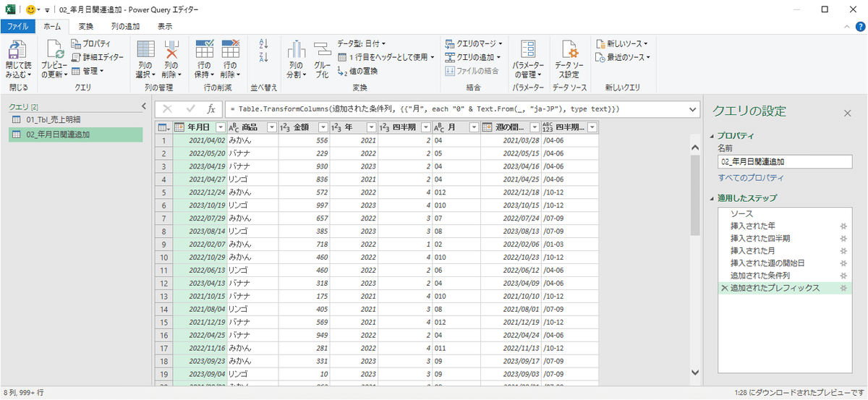Open filter dropdown of 商品 column
868x400 pixels.
(271, 127)
